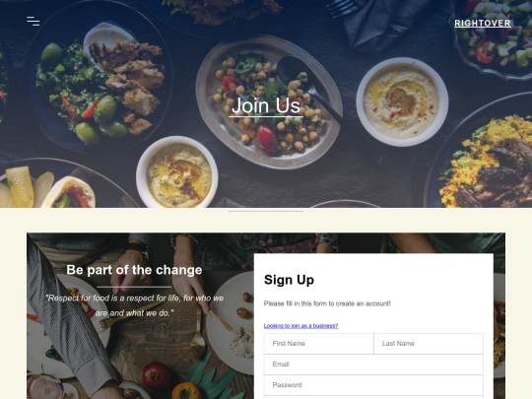Select the Password input box
This screenshot has width=532, height=399.
tap(373, 385)
